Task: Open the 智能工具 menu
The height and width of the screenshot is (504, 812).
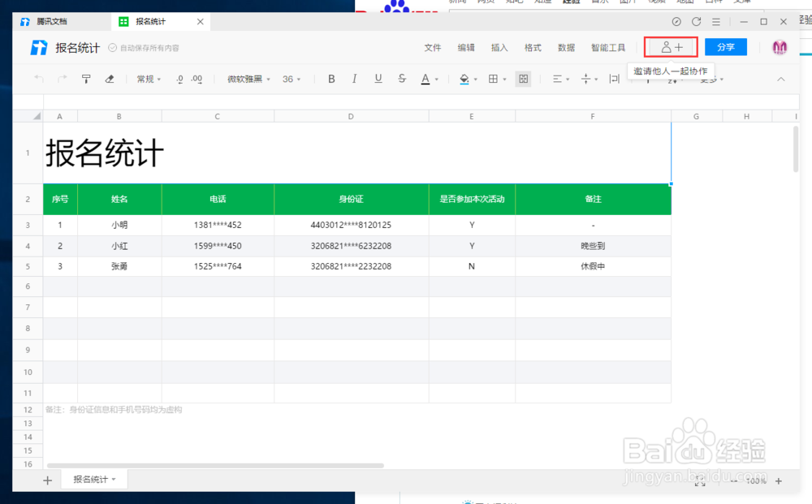Action: [608, 47]
